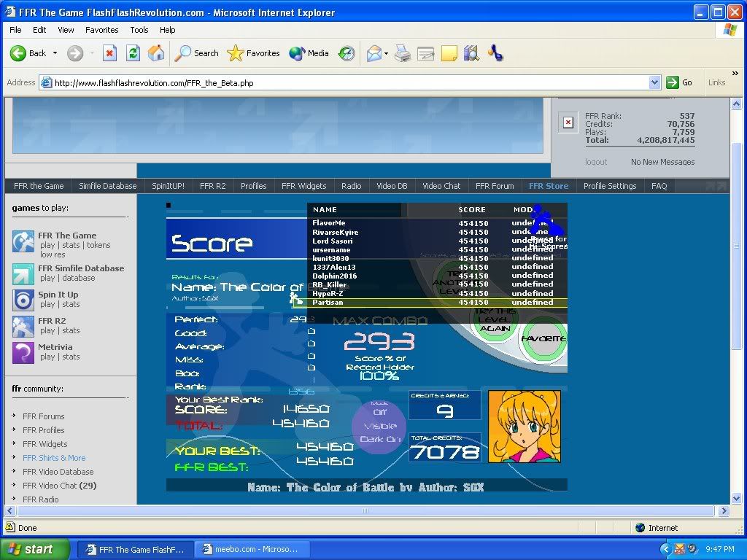
Task: Click the Spin It Up sidebar icon
Action: click(x=23, y=300)
